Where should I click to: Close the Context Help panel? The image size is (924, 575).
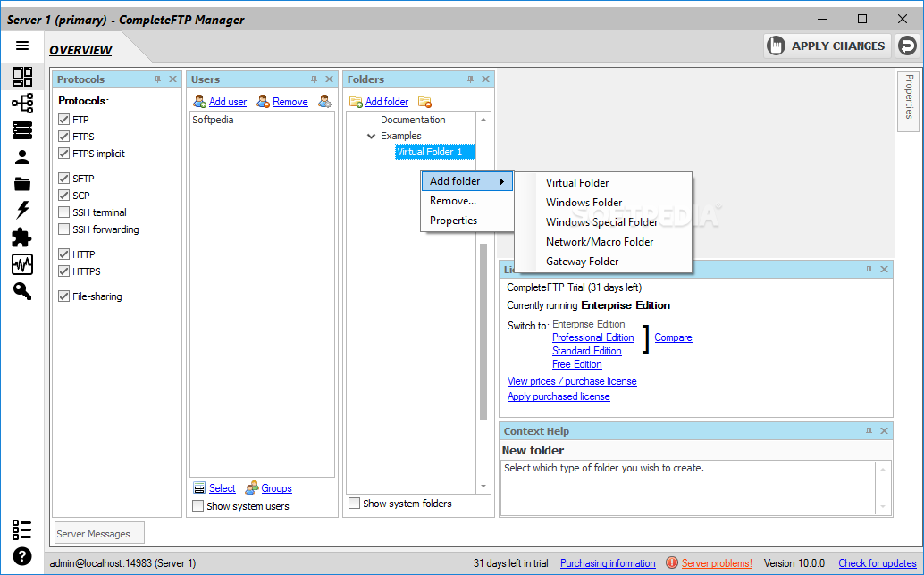pos(884,431)
